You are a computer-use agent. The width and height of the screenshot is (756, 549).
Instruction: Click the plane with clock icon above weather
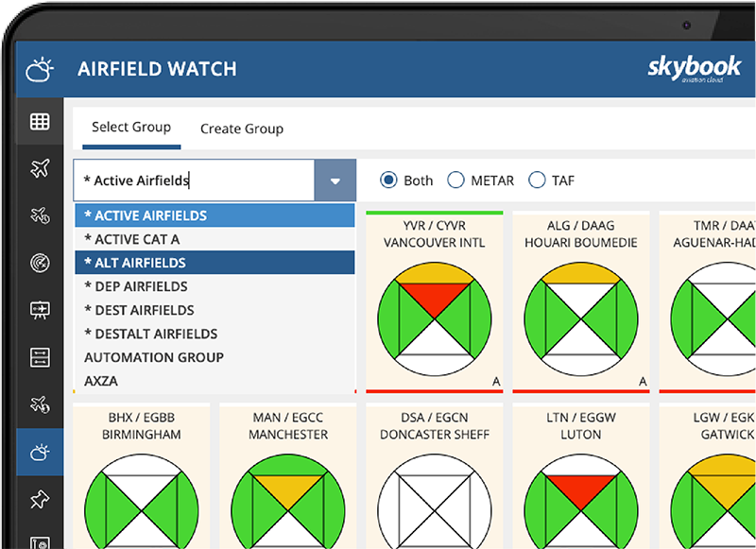pyautogui.click(x=40, y=404)
